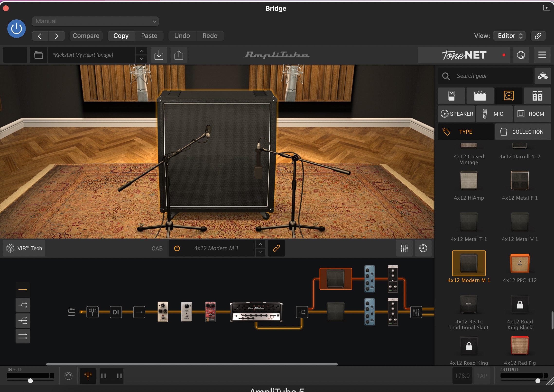Open the preset browser folder icon

click(x=38, y=55)
